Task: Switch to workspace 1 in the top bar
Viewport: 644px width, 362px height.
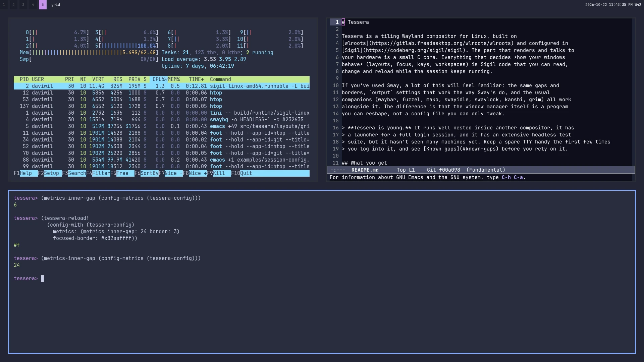Action: (4, 5)
